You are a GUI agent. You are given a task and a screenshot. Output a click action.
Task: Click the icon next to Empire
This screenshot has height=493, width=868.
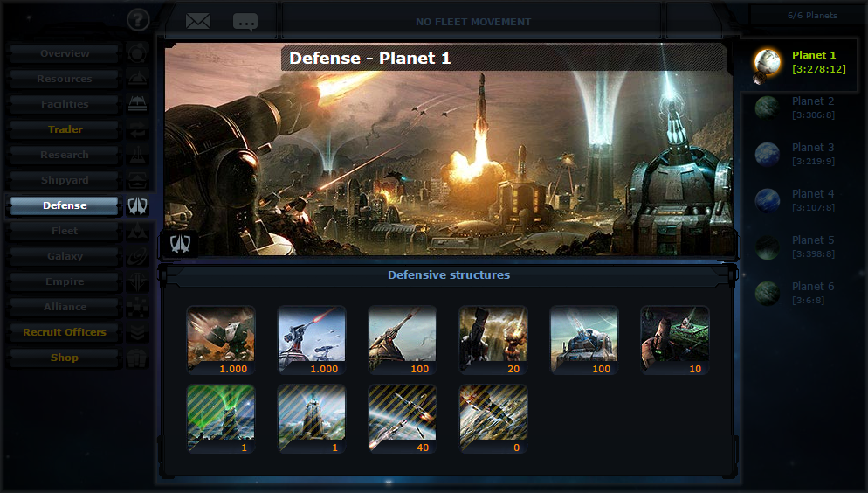tap(137, 281)
